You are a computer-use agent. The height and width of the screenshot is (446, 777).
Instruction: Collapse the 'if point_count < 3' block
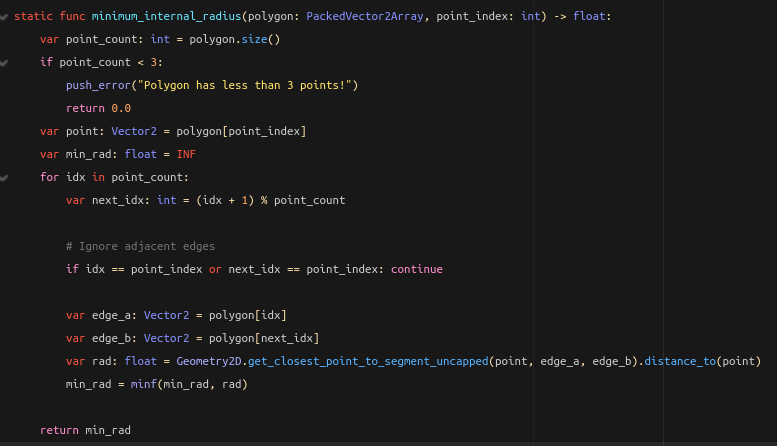(4, 63)
